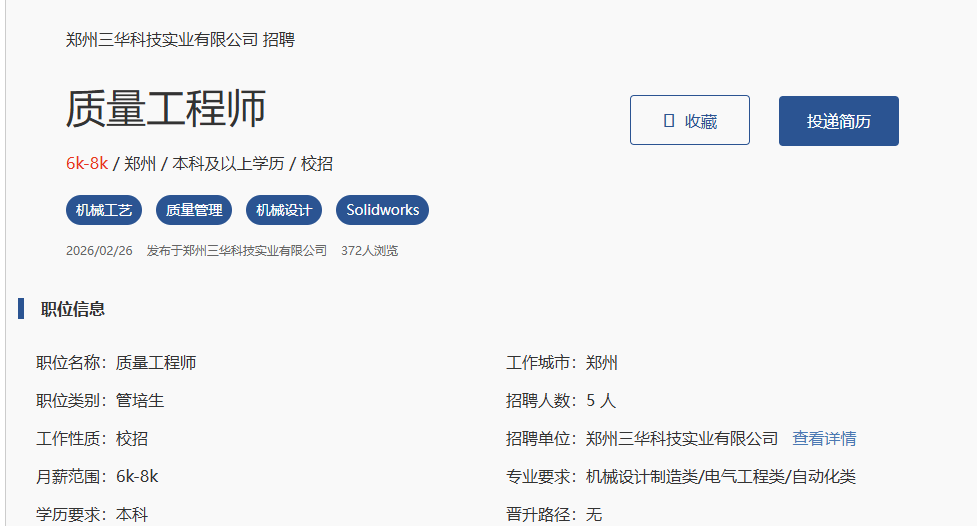Click the red 6k-8k salary under the title

87,164
